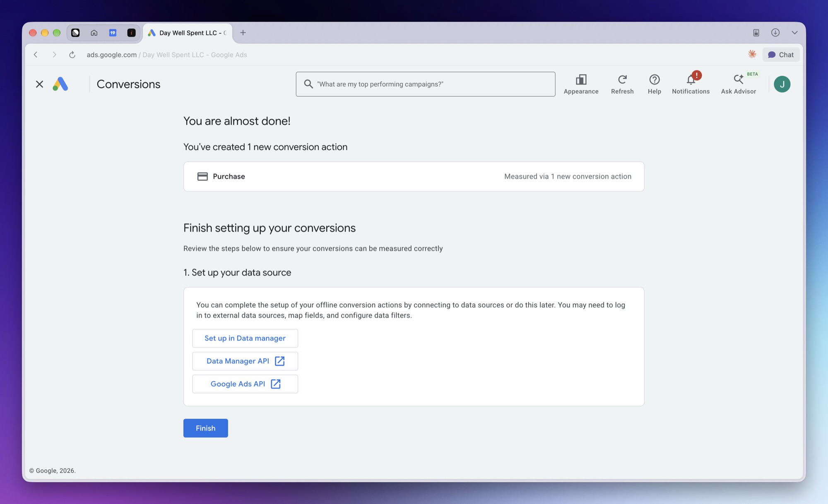Click 'Measured via 1 new conversion action' text
This screenshot has width=828, height=504.
coord(568,176)
